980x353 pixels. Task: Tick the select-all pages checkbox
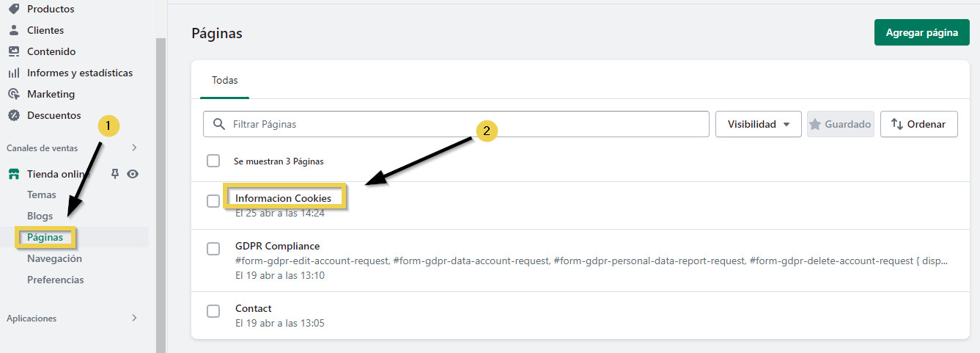pyautogui.click(x=213, y=161)
